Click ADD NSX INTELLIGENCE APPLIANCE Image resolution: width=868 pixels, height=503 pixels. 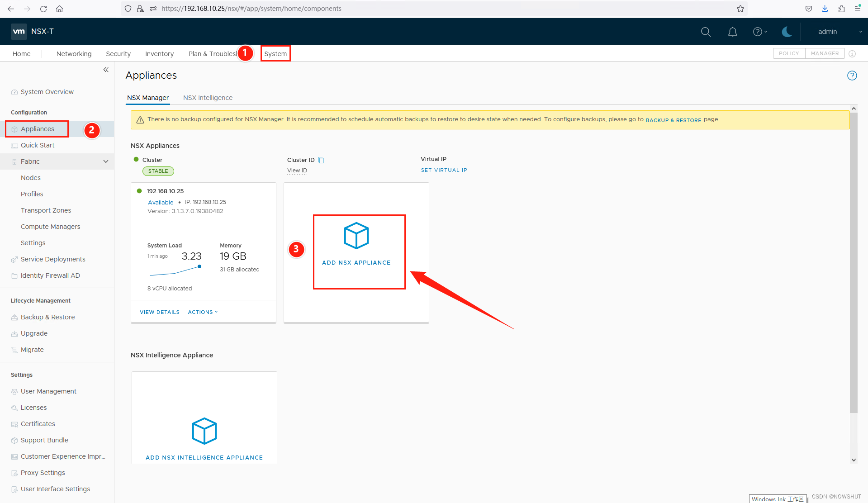point(204,458)
